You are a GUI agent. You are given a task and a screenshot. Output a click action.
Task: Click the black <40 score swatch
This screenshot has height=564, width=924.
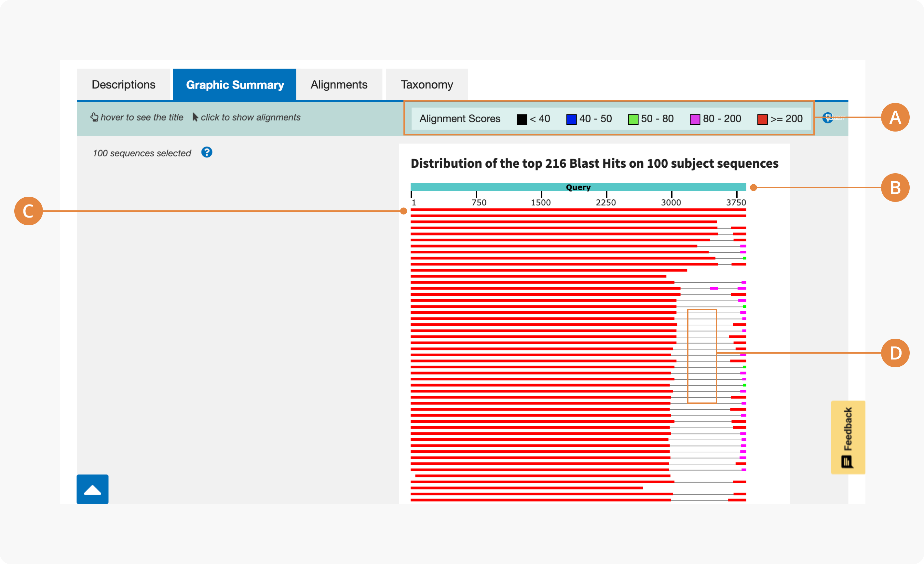click(x=522, y=120)
